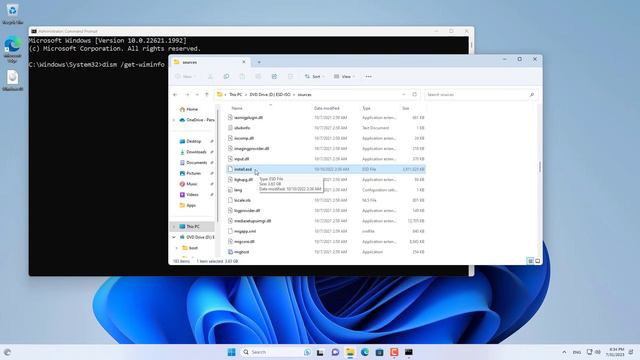
Task: Open the recent locations chevron
Action: (197, 94)
